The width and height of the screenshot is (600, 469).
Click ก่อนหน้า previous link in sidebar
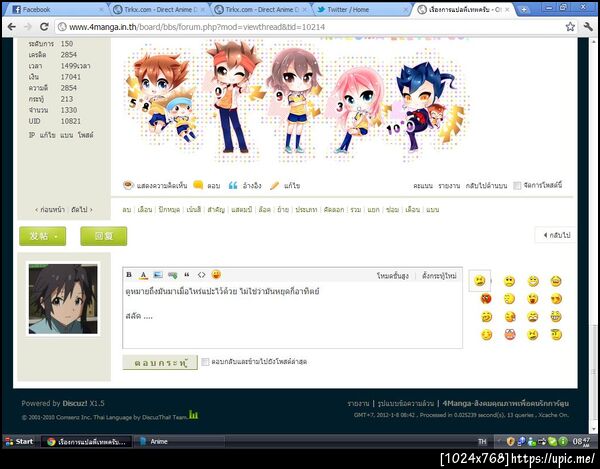(x=50, y=210)
